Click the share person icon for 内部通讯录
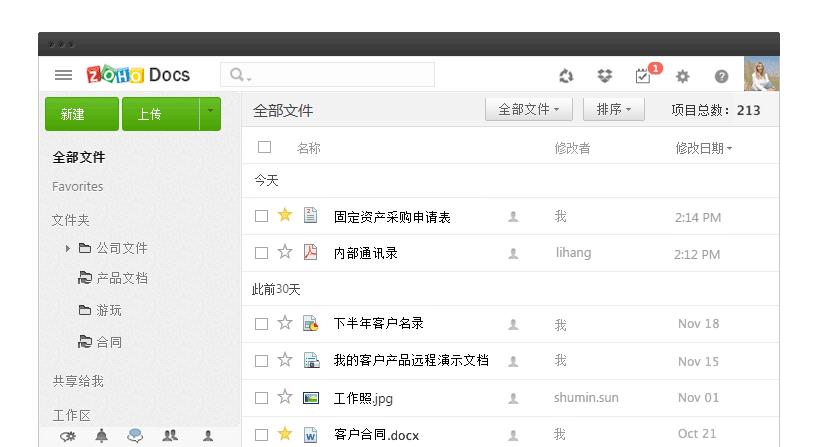The width and height of the screenshot is (817, 447). point(513,254)
